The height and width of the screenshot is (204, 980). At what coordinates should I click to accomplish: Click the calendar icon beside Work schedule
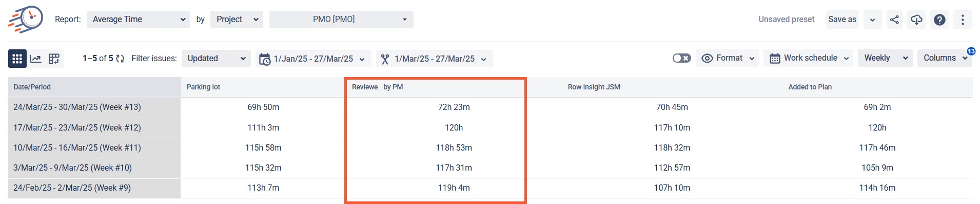(775, 59)
